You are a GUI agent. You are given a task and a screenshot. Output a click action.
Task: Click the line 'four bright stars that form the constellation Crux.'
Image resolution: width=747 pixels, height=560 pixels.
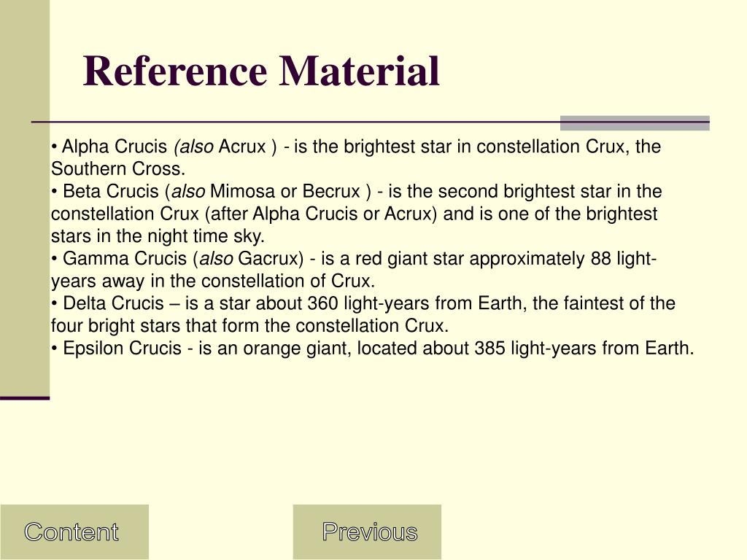[250, 326]
